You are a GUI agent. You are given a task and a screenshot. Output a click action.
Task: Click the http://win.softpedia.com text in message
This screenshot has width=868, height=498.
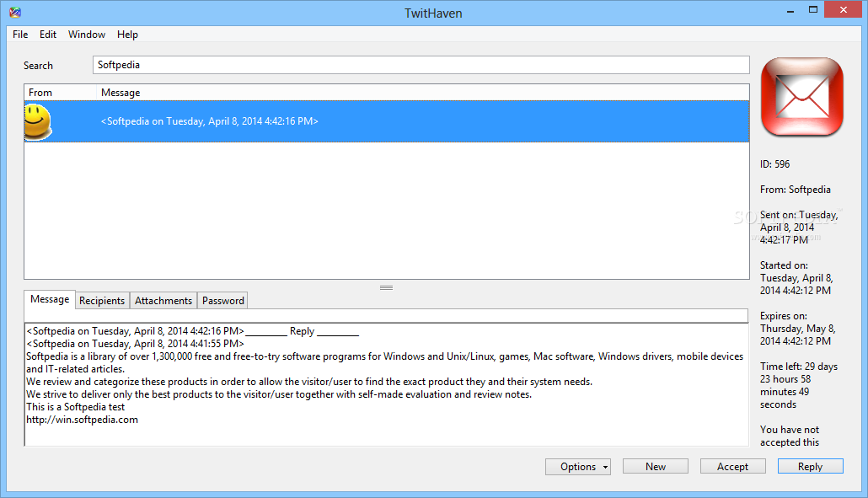point(83,420)
